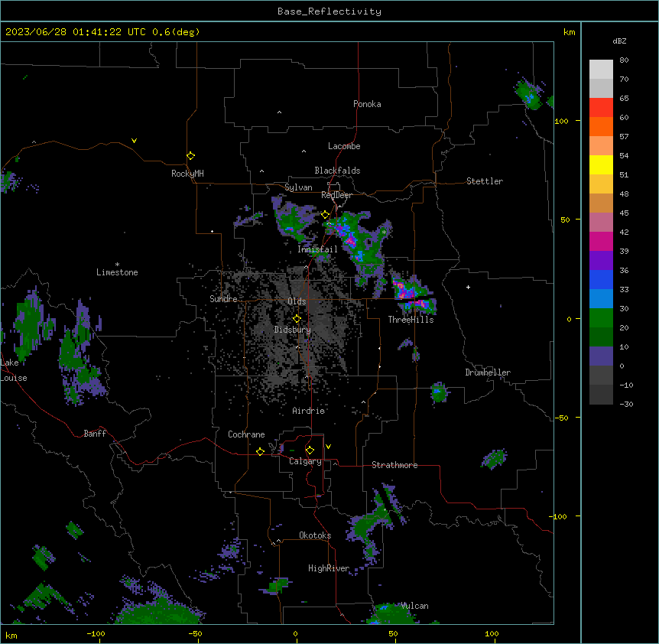659x644 pixels.
Task: Click the Vulcan label
Action: [x=415, y=606]
